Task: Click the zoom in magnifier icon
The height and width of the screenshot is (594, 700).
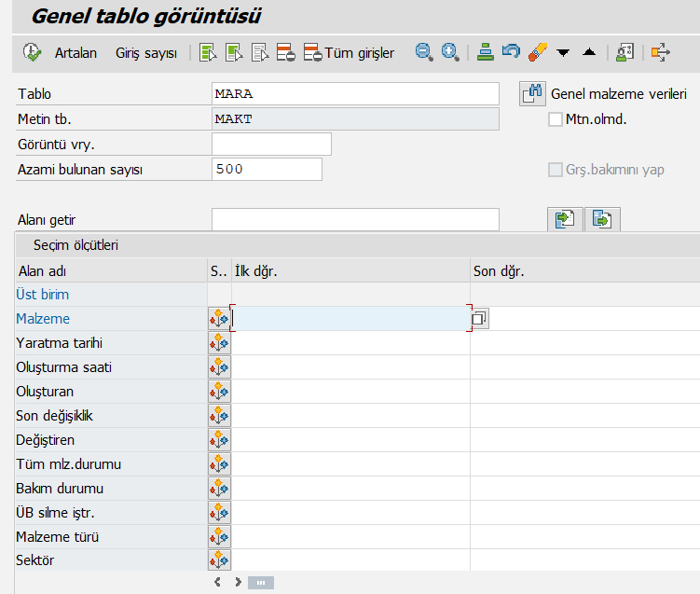Action: coord(450,53)
